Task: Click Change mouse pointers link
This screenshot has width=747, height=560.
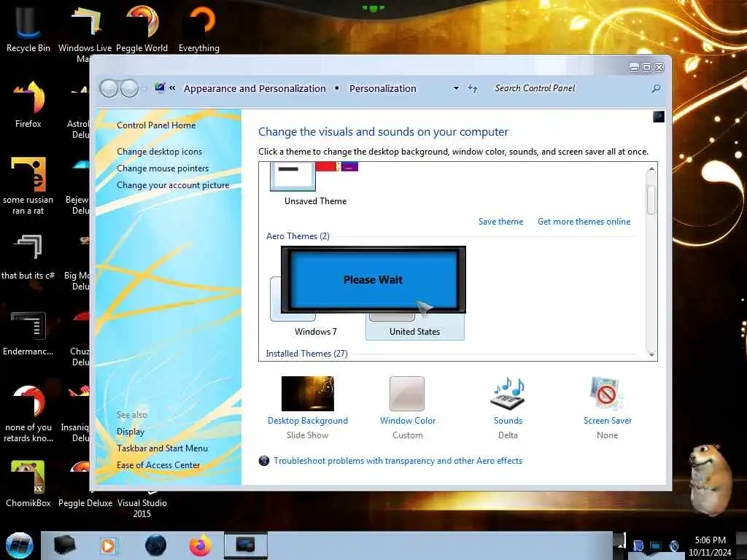Action: pos(163,168)
